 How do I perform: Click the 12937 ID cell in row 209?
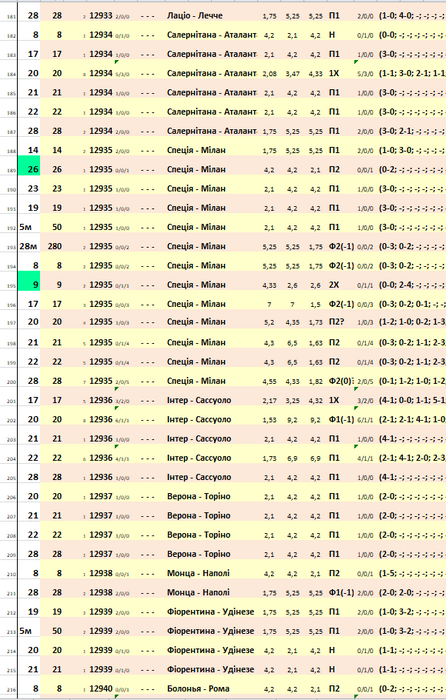[x=101, y=554]
